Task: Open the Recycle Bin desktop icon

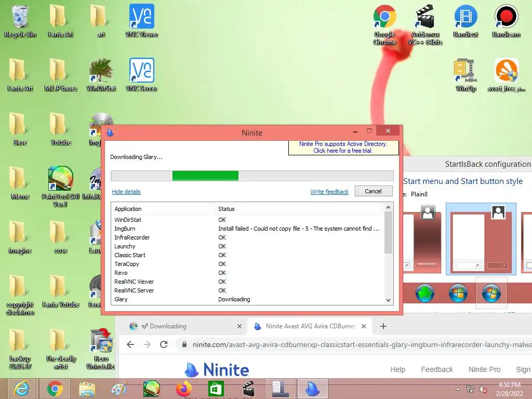Action: click(20, 21)
